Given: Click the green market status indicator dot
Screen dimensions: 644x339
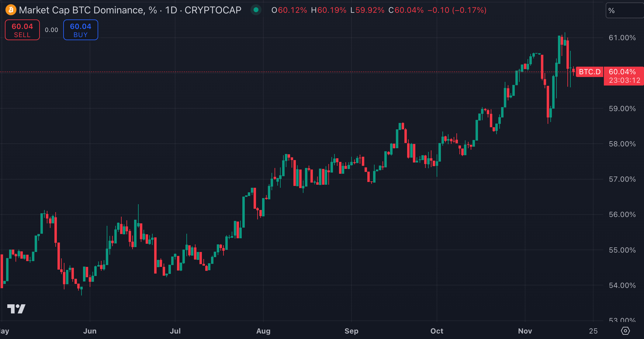Looking at the screenshot, I should coord(256,10).
